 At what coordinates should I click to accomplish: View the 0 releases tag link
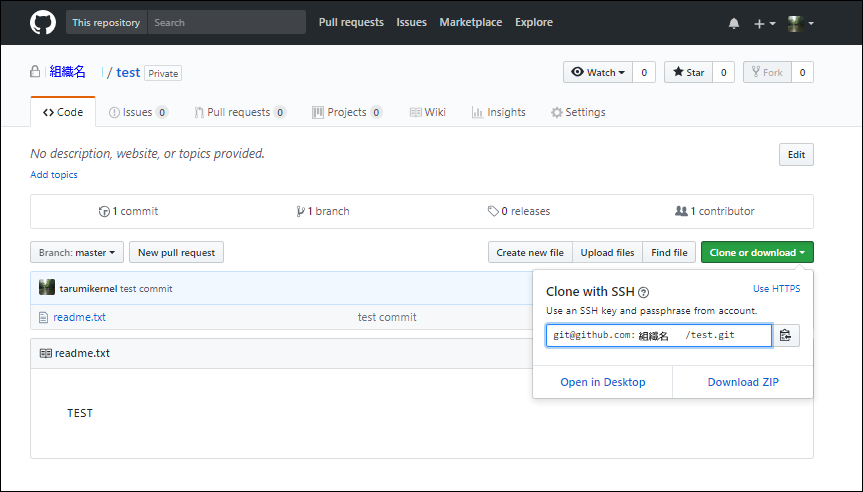tap(519, 211)
